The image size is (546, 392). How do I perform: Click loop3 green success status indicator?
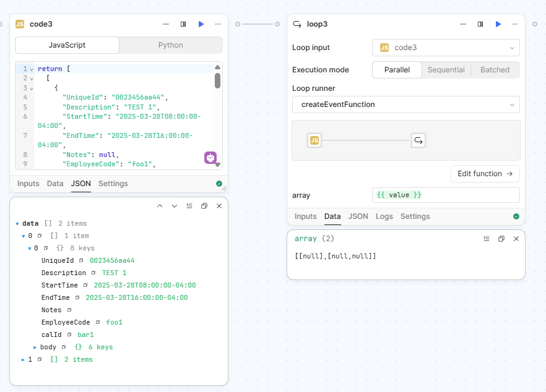[x=516, y=216]
